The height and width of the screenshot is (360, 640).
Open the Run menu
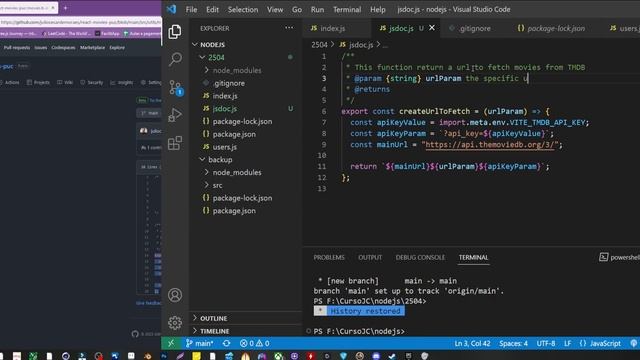coord(317,9)
